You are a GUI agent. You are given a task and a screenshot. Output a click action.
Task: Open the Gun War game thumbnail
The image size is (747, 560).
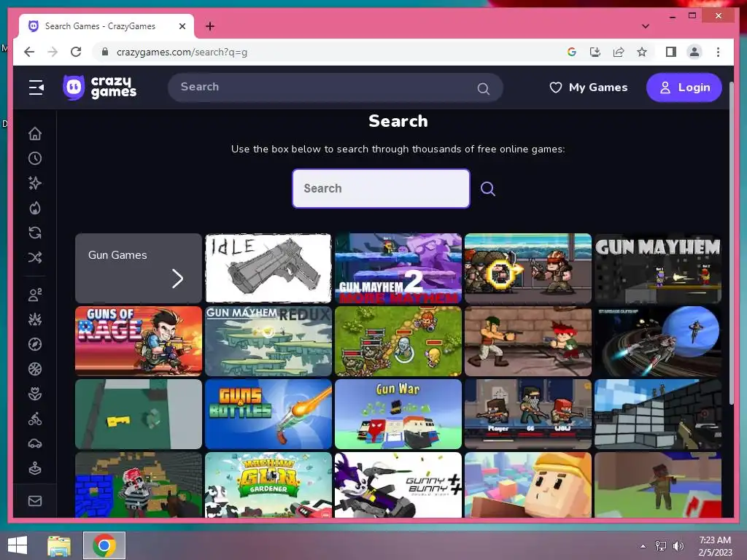coord(398,414)
